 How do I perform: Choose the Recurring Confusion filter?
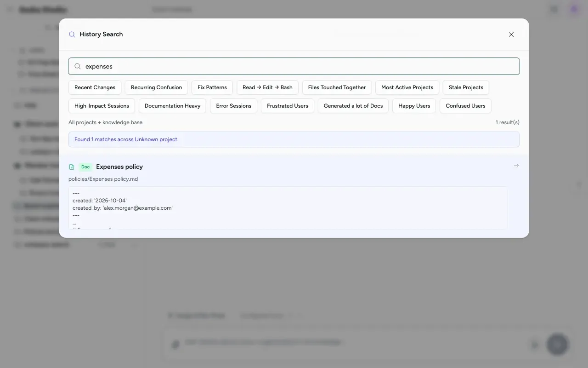point(156,87)
